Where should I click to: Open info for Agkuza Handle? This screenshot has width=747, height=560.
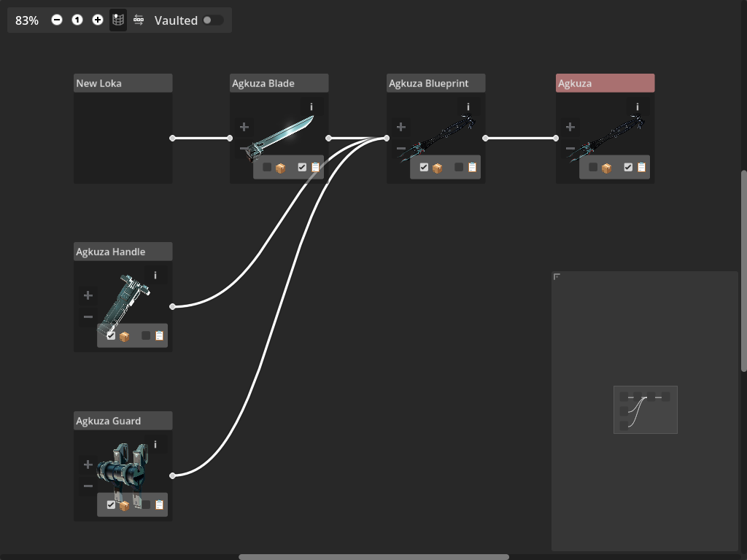point(155,276)
